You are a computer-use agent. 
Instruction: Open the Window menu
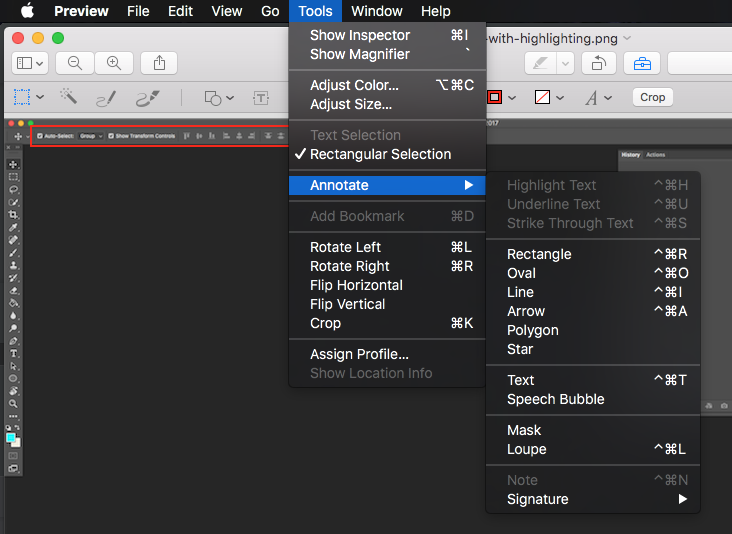click(x=377, y=11)
